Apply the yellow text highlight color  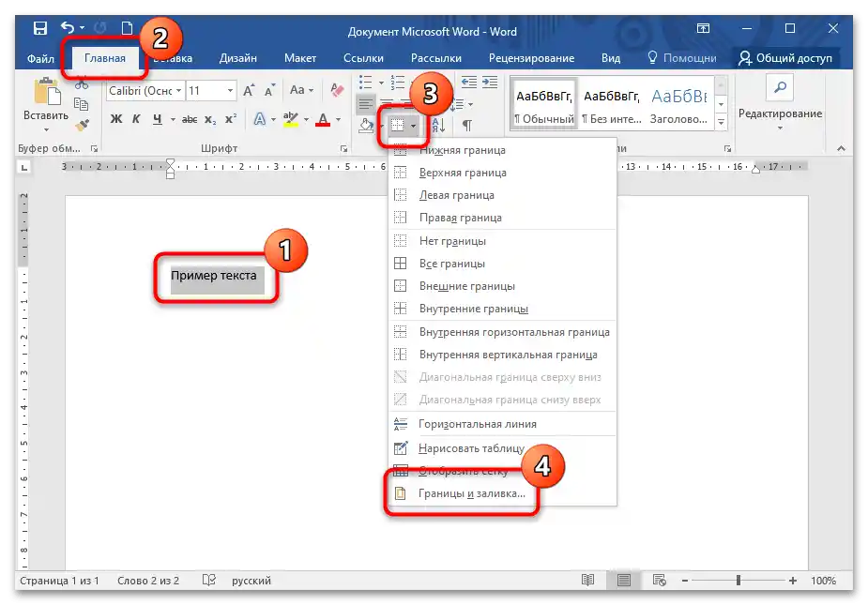(x=291, y=119)
